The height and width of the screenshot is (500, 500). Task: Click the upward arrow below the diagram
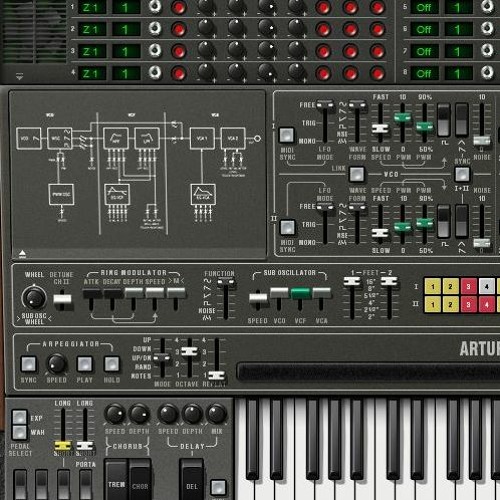pyautogui.click(x=22, y=254)
